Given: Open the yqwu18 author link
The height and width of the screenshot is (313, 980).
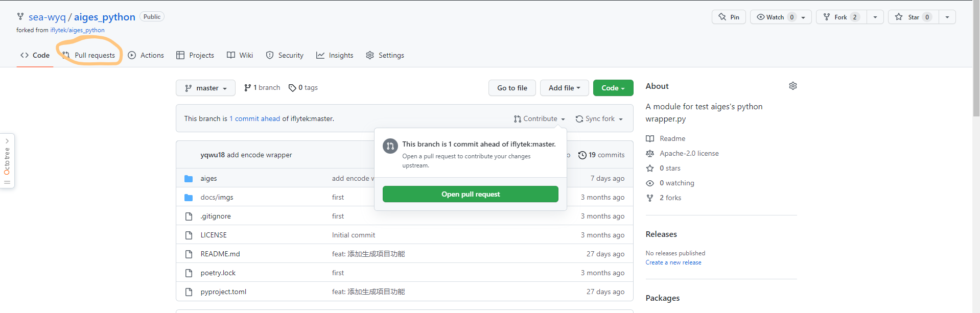Looking at the screenshot, I should 213,155.
